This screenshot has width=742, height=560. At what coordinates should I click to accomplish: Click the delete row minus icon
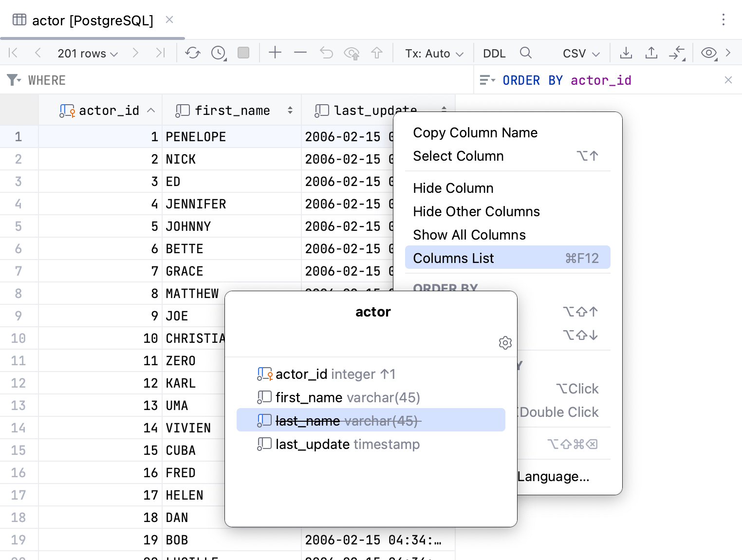(300, 53)
